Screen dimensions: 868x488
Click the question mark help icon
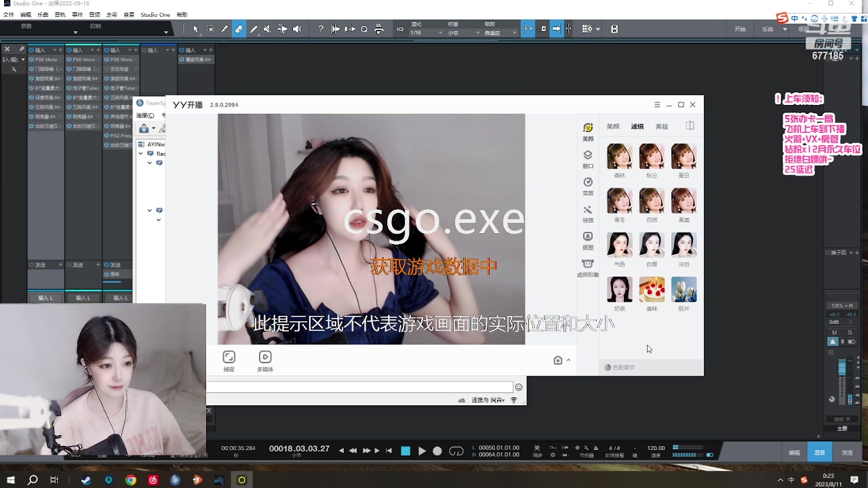pyautogui.click(x=321, y=29)
